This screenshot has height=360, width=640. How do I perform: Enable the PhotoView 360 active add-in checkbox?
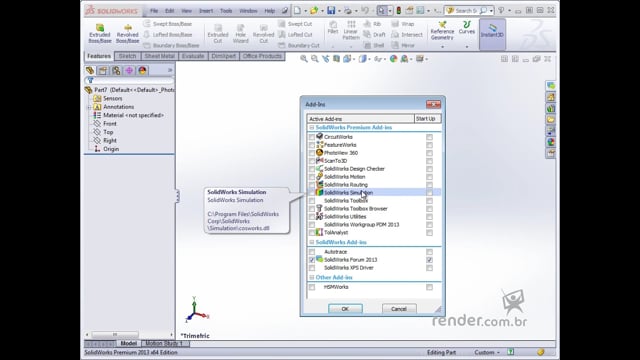(312, 153)
